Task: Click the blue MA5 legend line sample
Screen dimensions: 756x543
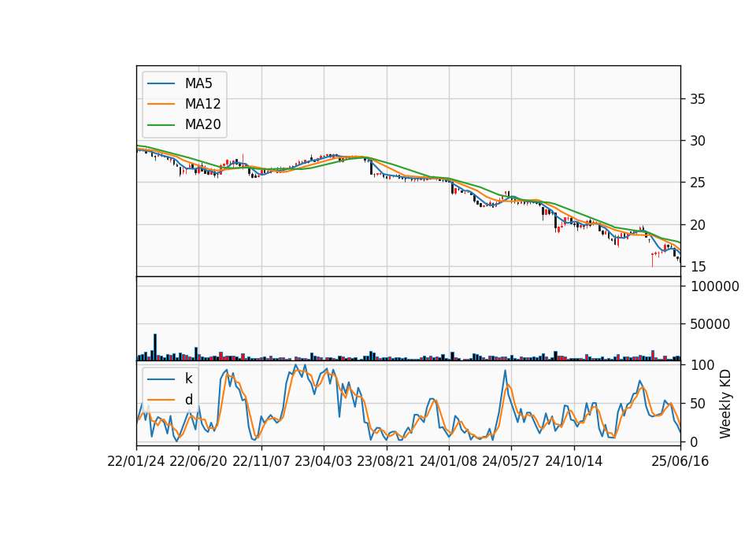Action: click(x=161, y=83)
